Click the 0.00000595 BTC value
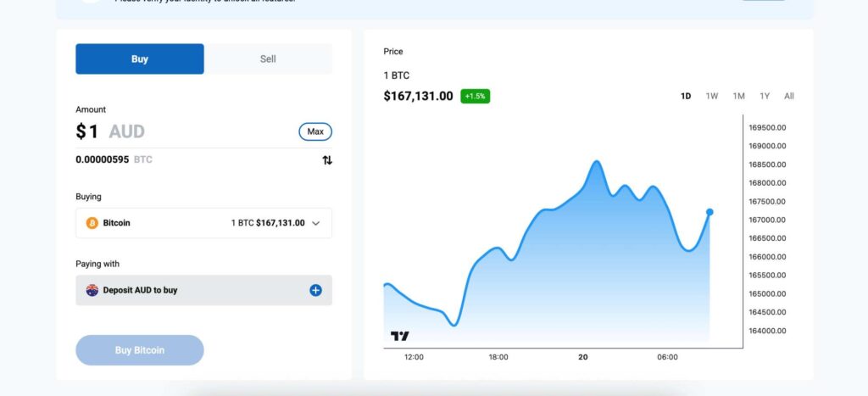Screen dimensions: 868x396 pyautogui.click(x=114, y=159)
